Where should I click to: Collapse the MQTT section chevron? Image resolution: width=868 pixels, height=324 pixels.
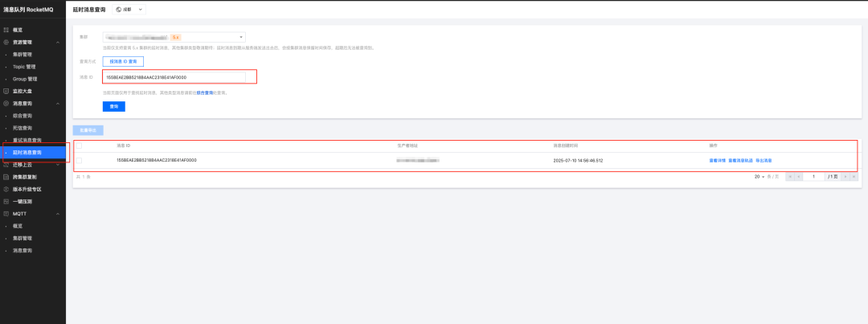point(58,214)
